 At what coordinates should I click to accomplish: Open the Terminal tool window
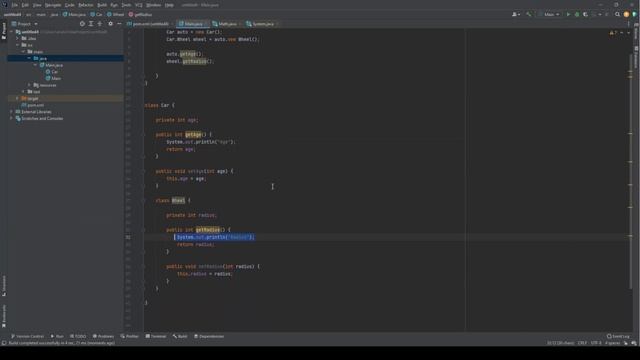[156, 336]
